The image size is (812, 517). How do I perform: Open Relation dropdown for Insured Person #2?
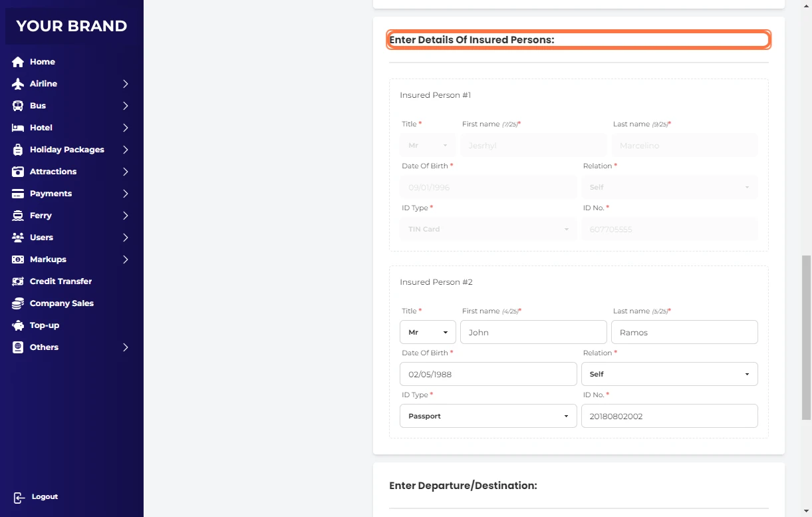[669, 374]
